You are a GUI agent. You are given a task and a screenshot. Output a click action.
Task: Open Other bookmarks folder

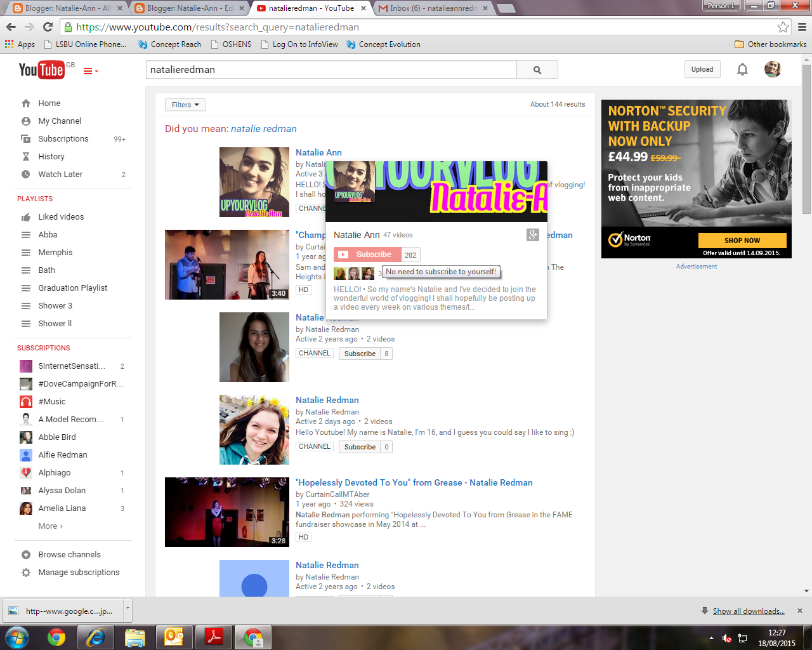click(x=770, y=44)
